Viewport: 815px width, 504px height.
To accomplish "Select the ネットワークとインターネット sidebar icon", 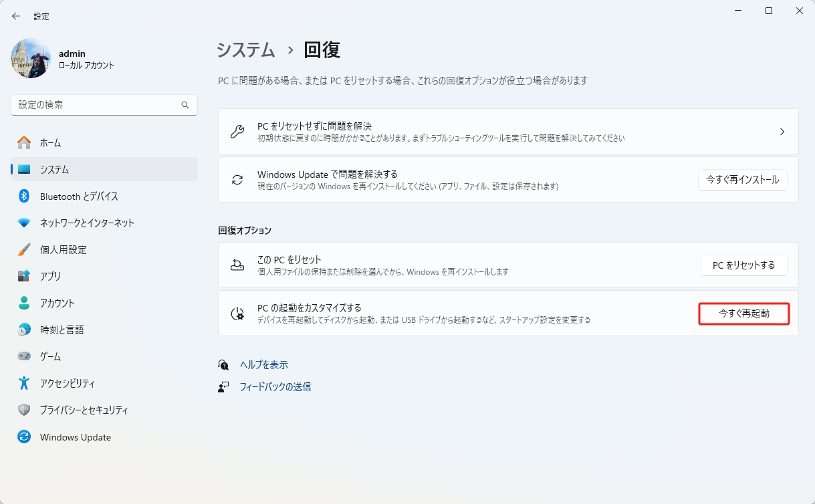I will (22, 223).
